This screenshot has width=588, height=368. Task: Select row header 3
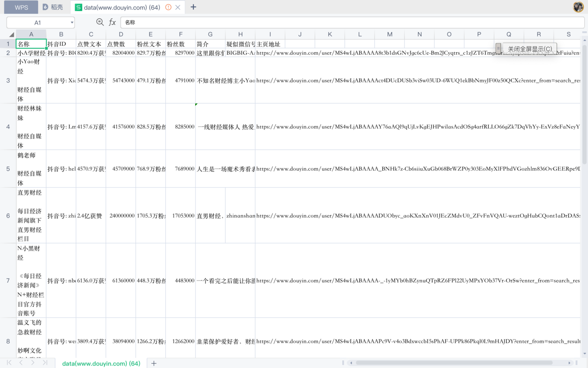(x=8, y=80)
